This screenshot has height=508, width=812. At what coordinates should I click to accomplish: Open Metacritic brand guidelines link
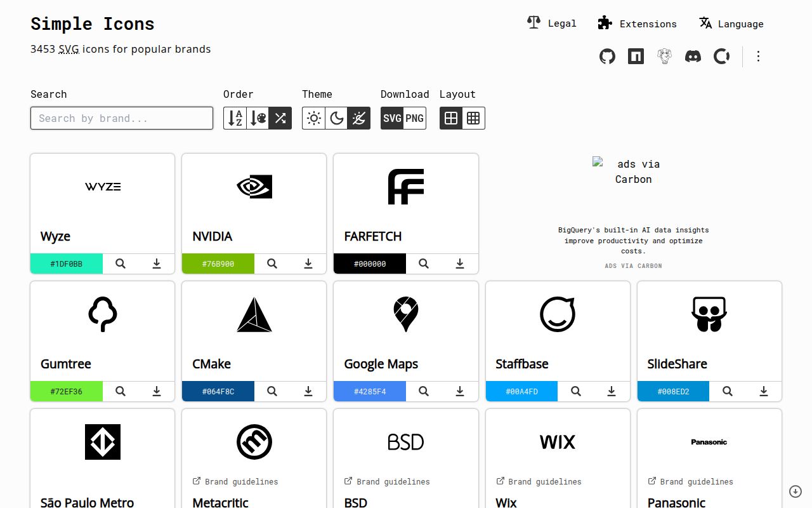[x=235, y=481]
